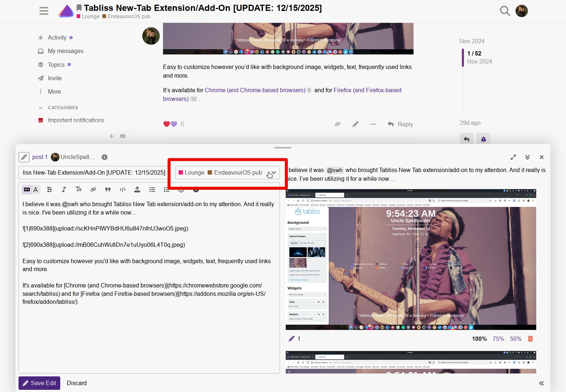Click the upload file icon in composer
The height and width of the screenshot is (392, 566).
(x=137, y=189)
